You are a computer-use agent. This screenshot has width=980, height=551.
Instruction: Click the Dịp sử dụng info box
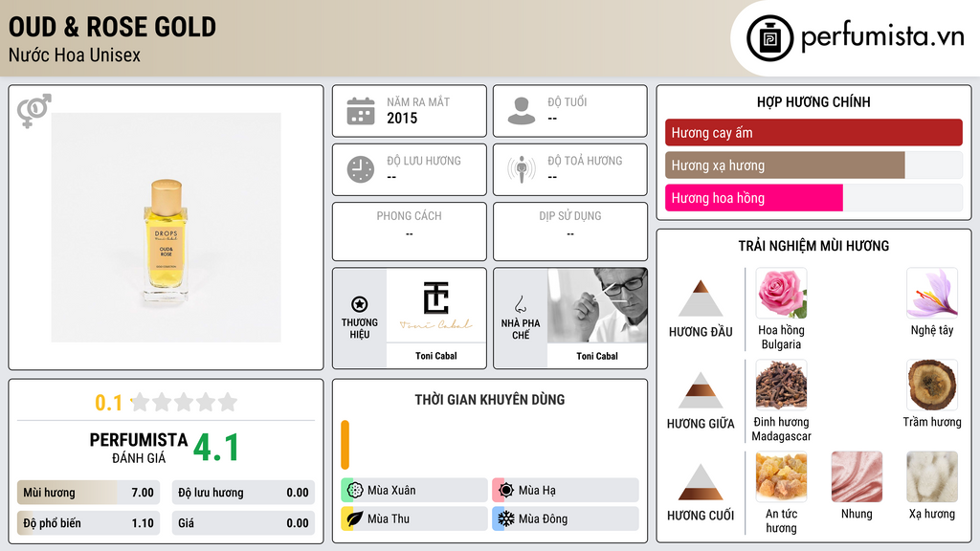[570, 231]
